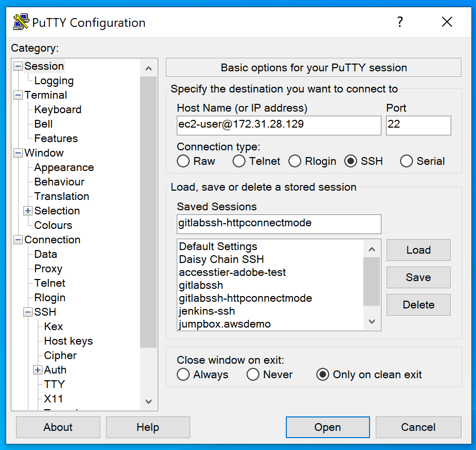Open the Rlogin category in the tree

coord(50,298)
